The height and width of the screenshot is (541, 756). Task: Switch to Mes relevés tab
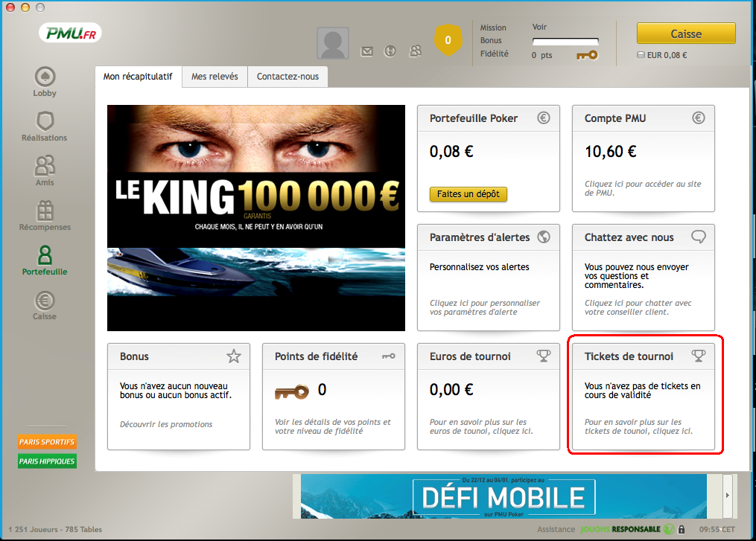point(215,77)
